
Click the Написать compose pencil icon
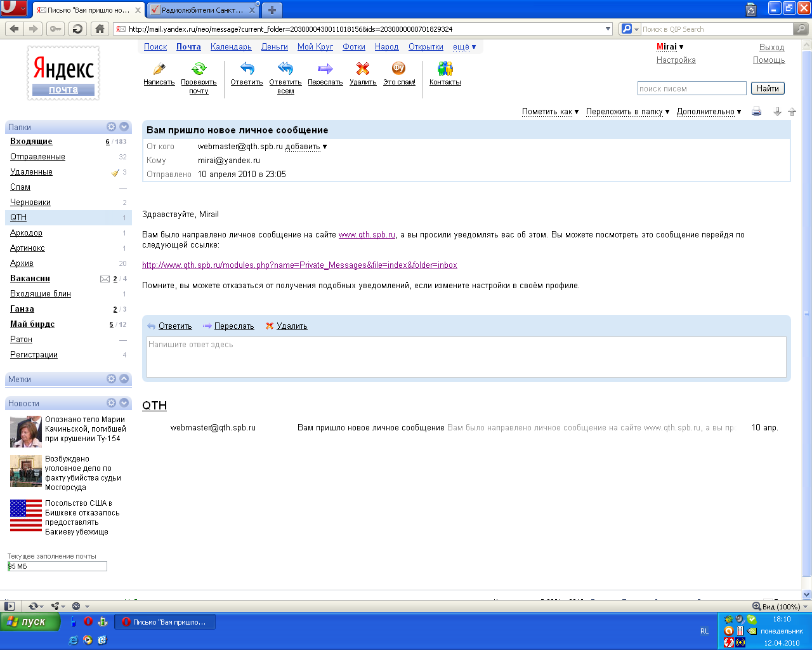[x=159, y=69]
